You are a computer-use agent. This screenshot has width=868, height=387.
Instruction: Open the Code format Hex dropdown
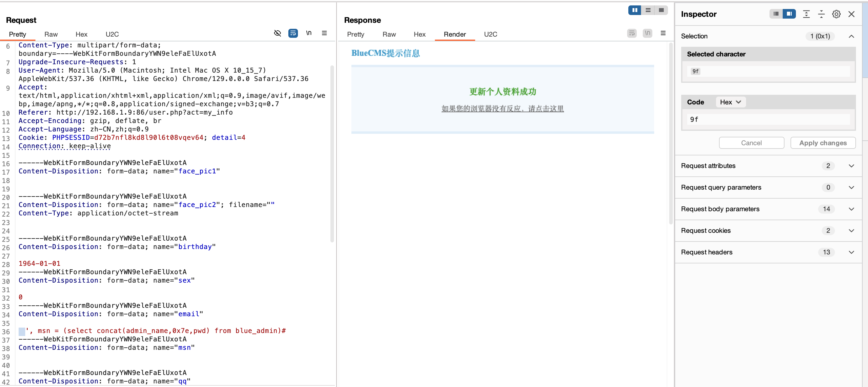pyautogui.click(x=730, y=102)
